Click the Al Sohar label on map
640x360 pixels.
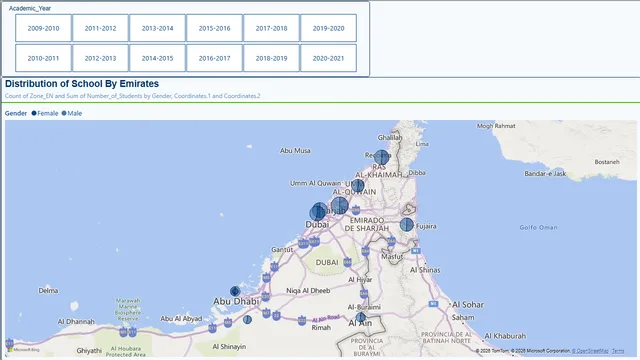[x=468, y=304]
